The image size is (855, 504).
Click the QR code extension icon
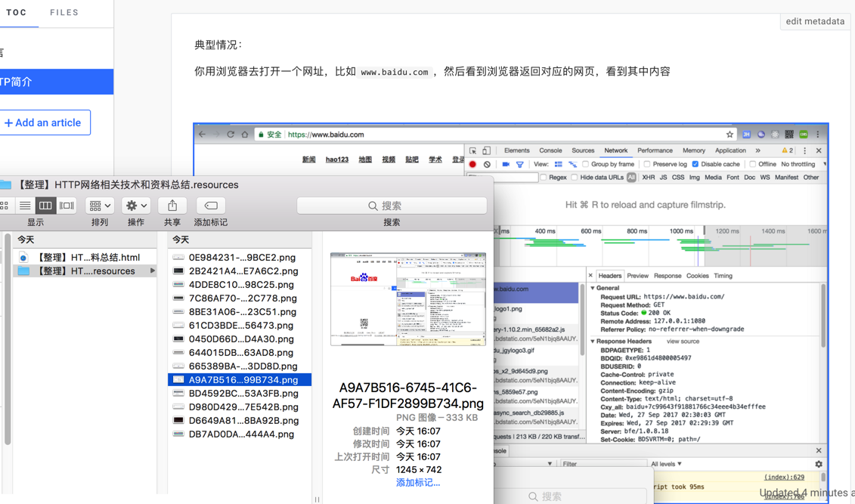(x=789, y=134)
